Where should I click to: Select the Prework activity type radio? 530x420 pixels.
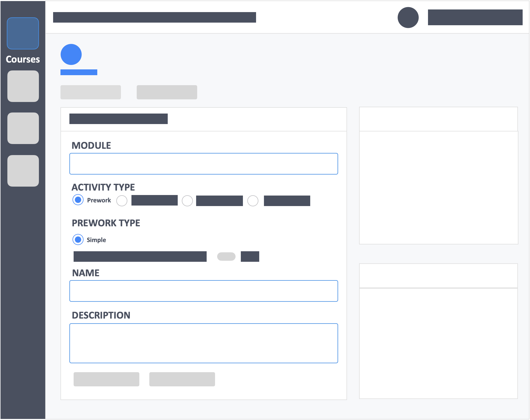pos(78,200)
